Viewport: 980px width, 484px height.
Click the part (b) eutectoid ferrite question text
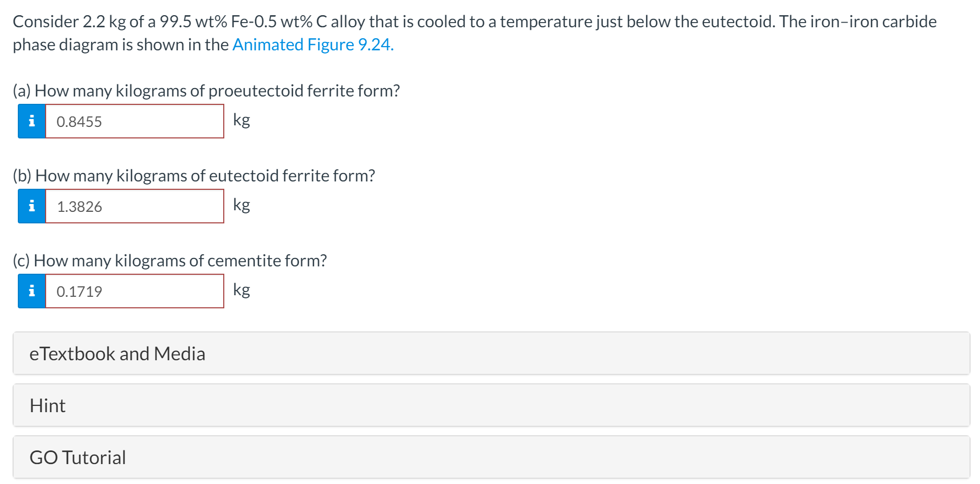pos(194,176)
